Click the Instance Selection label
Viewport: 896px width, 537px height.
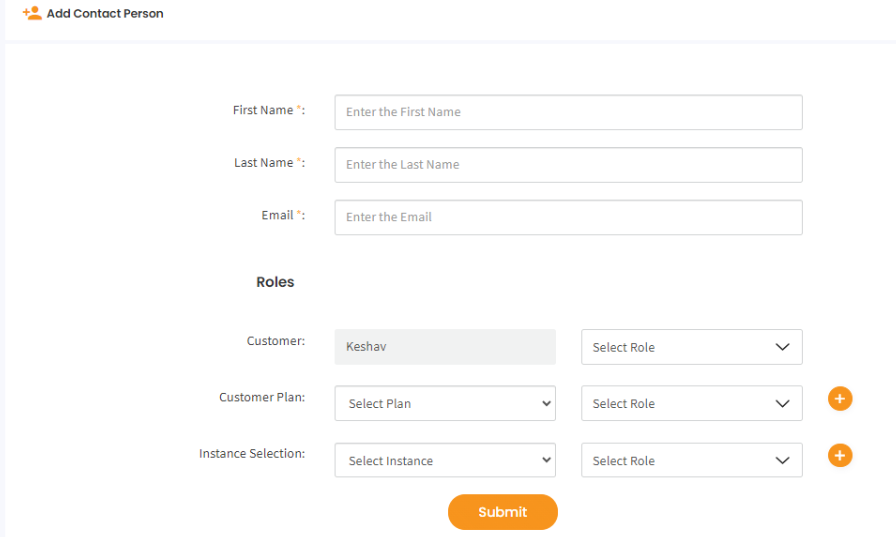[x=251, y=453]
